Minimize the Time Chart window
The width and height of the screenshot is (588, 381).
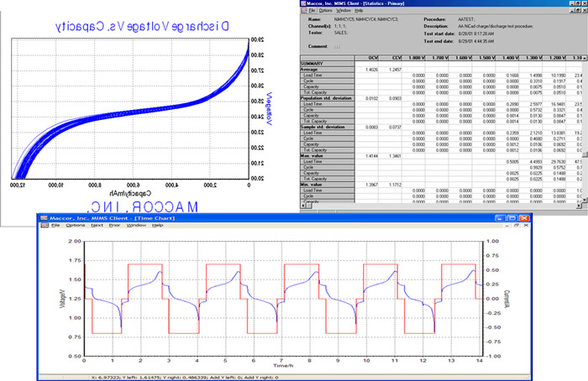click(500, 218)
